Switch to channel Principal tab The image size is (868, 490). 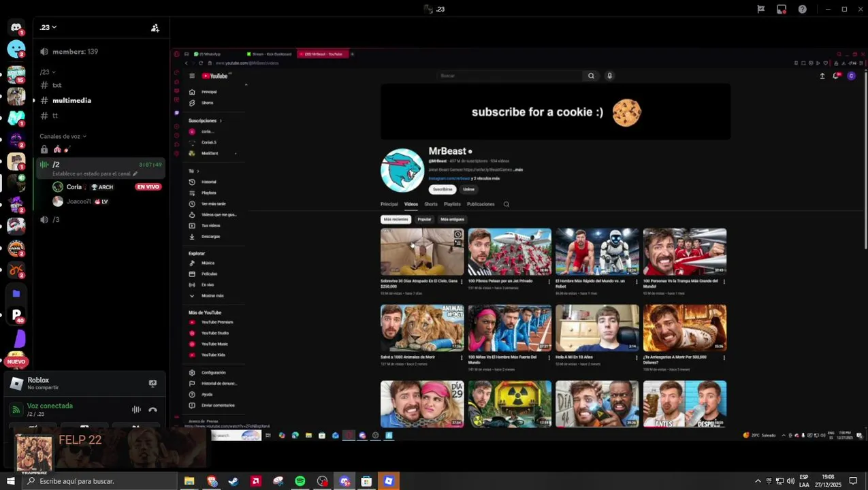pos(389,204)
